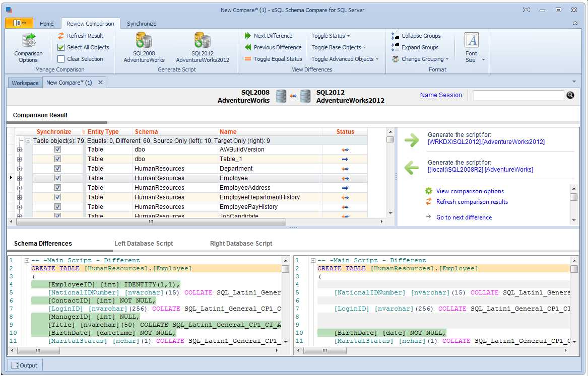Toggle Select All Objects checkbox
This screenshot has height=376, width=588.
pos(61,47)
